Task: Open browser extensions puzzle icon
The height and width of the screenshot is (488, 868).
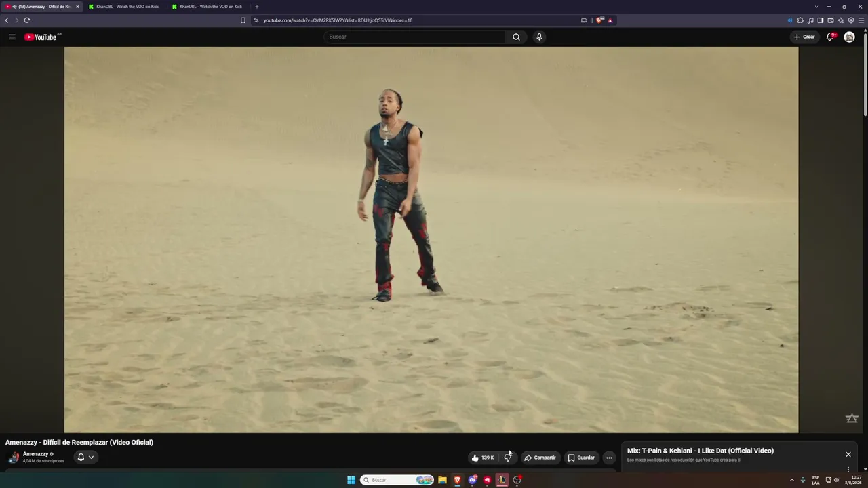Action: click(x=800, y=20)
